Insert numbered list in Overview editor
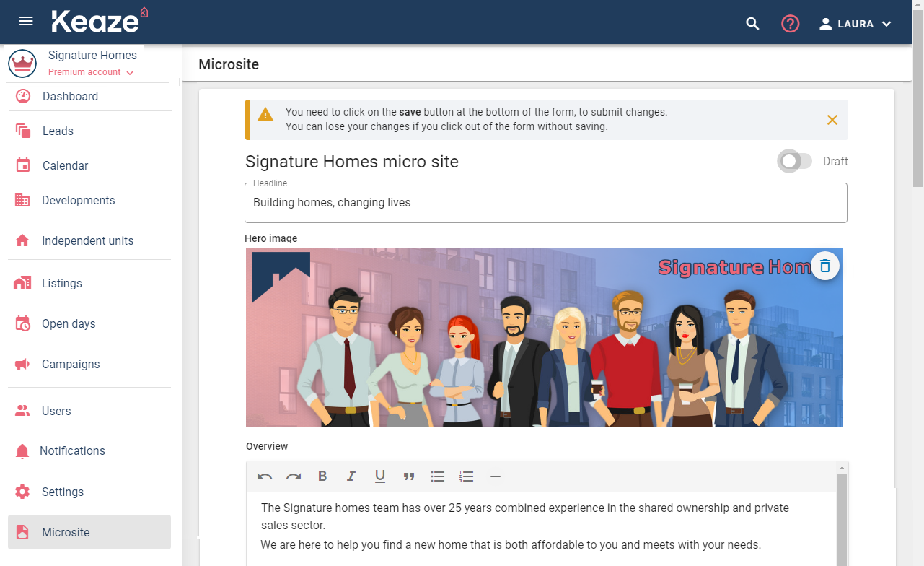 (x=467, y=476)
